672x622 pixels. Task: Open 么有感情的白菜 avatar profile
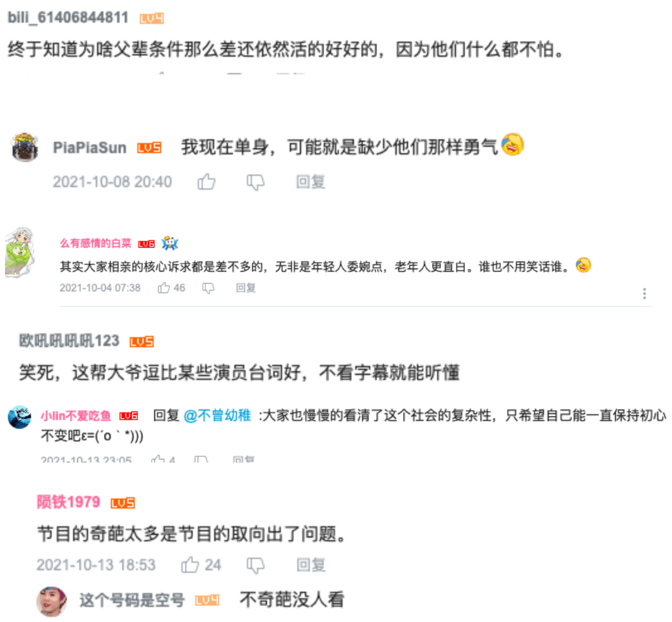point(19,252)
